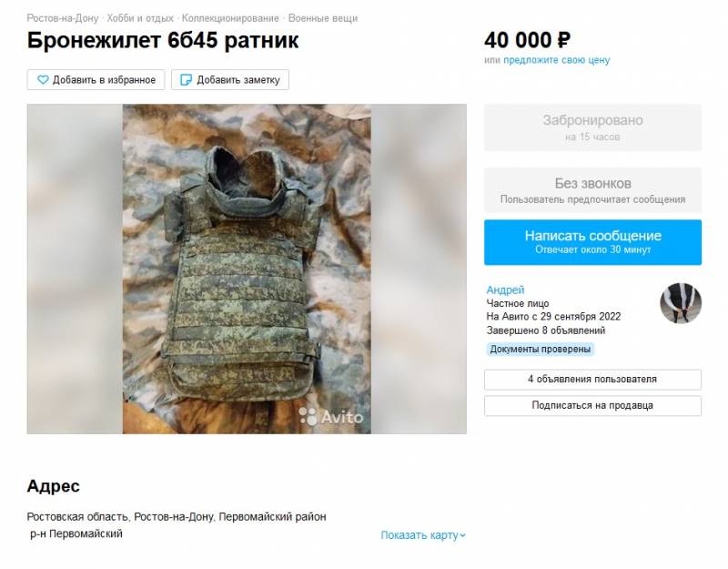The width and height of the screenshot is (728, 569).
Task: Expand map using Показать карту chevron
Action: [462, 535]
